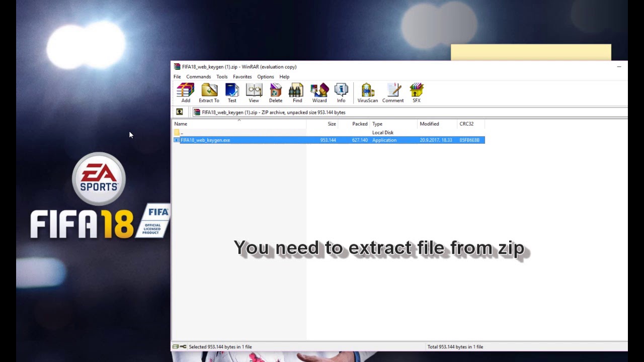Click the WinRAR window title text
This screenshot has height=362, width=644.
click(239, 67)
